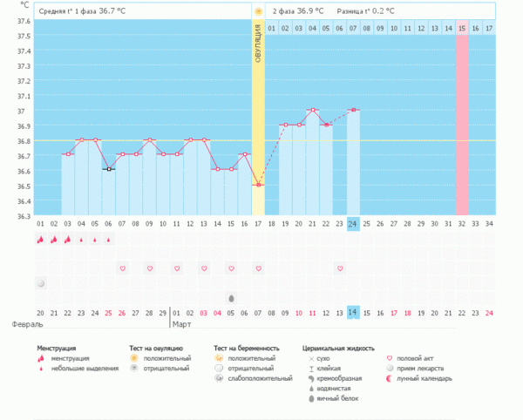Viewport: 523px width, 420px height.
Task: Click the positive ovulation test legend icon
Action: 134,358
